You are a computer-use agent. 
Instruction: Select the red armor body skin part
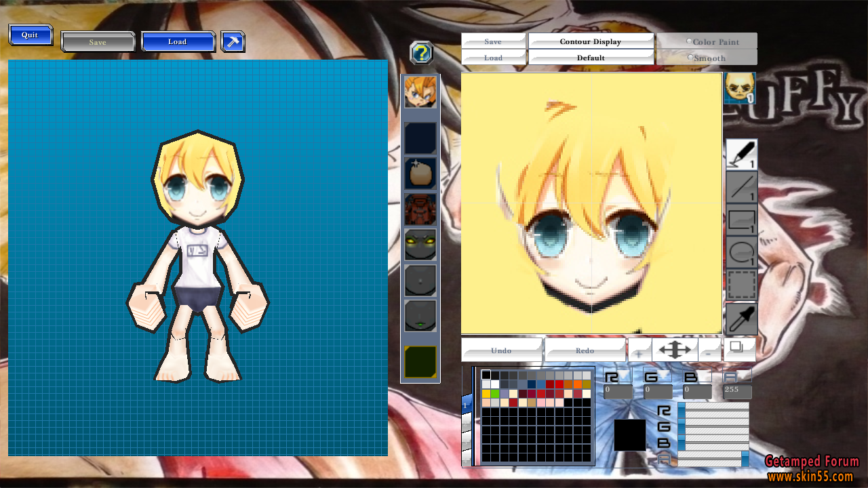[420, 209]
